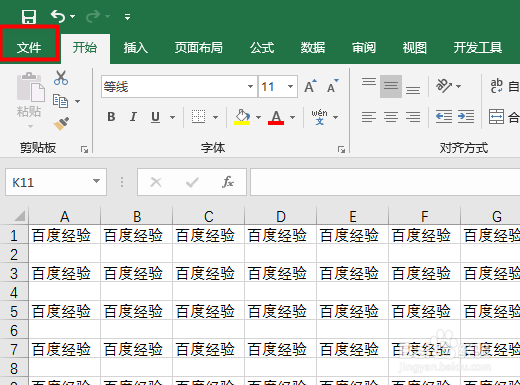The height and width of the screenshot is (385, 520).
Task: Apply the yellow Fill Color bucket
Action: [x=242, y=117]
